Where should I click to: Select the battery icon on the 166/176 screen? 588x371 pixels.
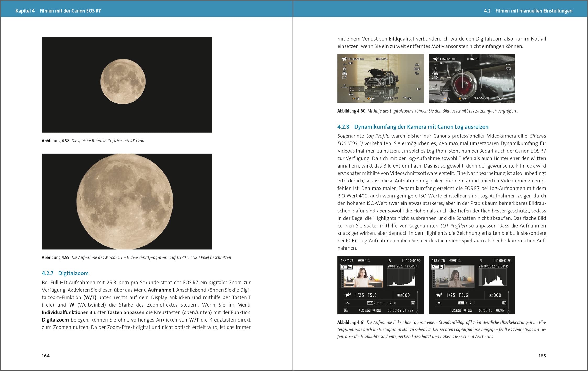click(452, 261)
